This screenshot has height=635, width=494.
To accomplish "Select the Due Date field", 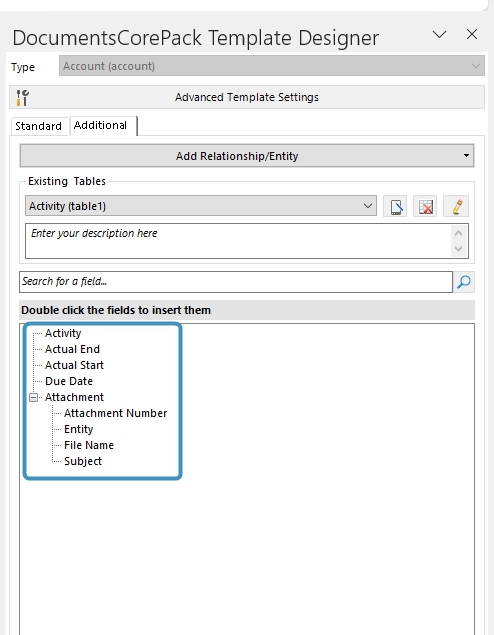I will (x=69, y=381).
